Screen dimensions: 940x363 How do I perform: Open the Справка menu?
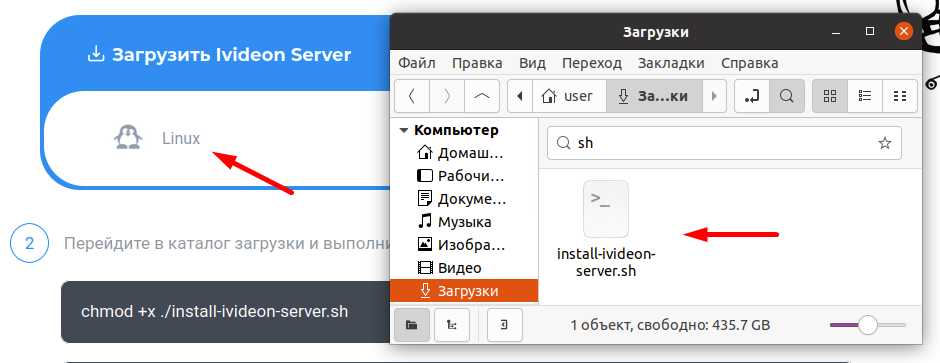pos(749,63)
